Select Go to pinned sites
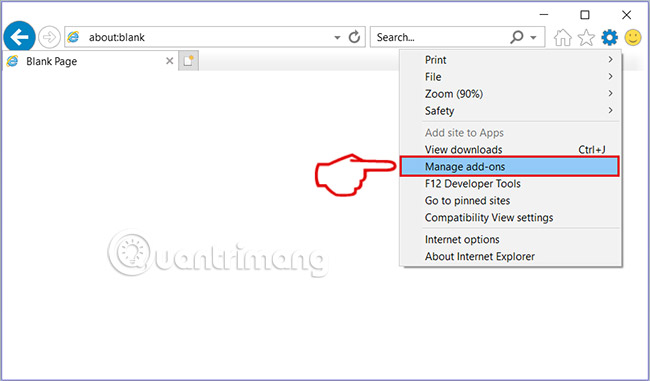The width and height of the screenshot is (650, 381). pos(511,201)
